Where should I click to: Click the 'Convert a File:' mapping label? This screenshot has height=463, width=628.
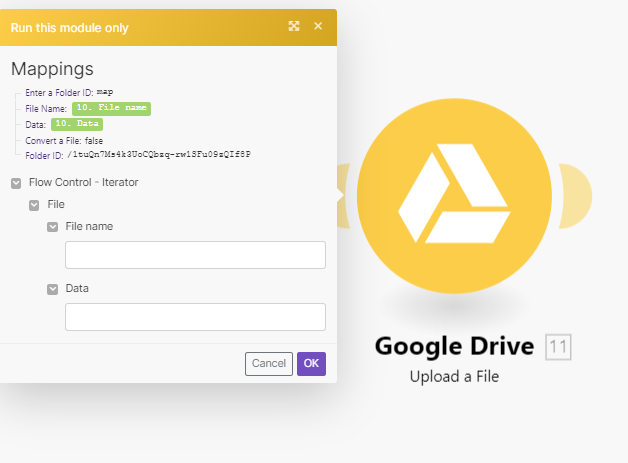(x=53, y=141)
